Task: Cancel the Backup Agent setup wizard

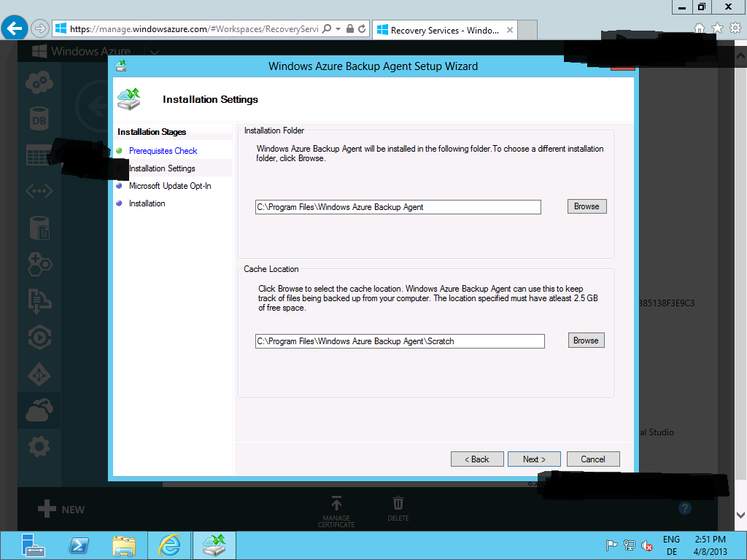Action: (593, 459)
